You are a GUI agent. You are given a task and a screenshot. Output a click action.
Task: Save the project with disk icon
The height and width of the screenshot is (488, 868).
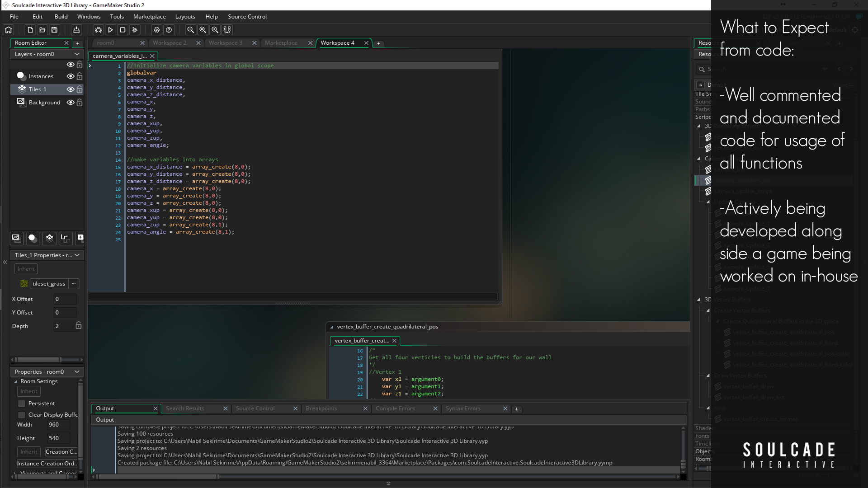point(54,30)
